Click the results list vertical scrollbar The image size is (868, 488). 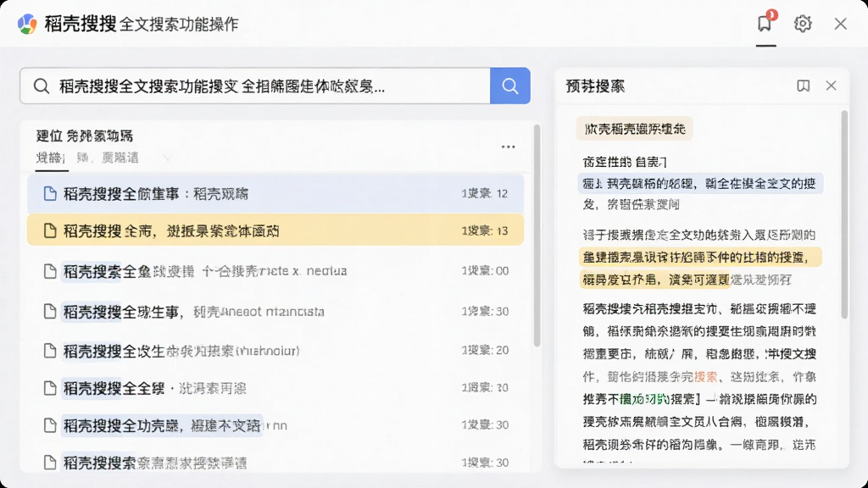click(x=537, y=236)
